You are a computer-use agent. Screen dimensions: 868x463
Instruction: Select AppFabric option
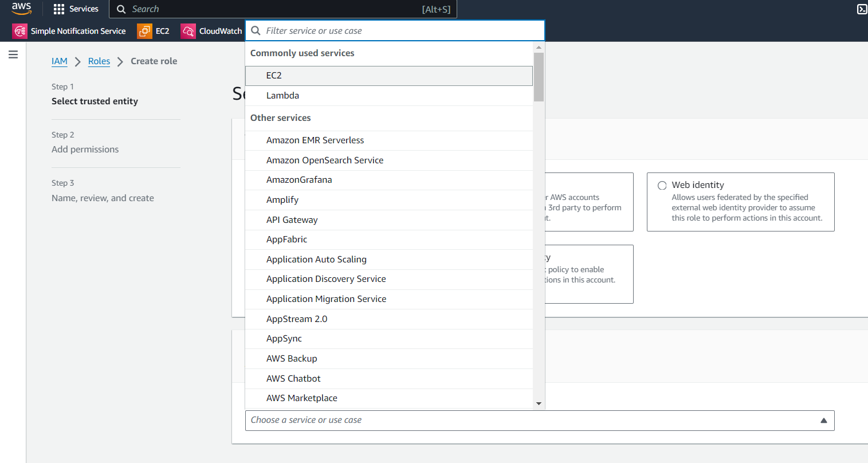(x=389, y=240)
